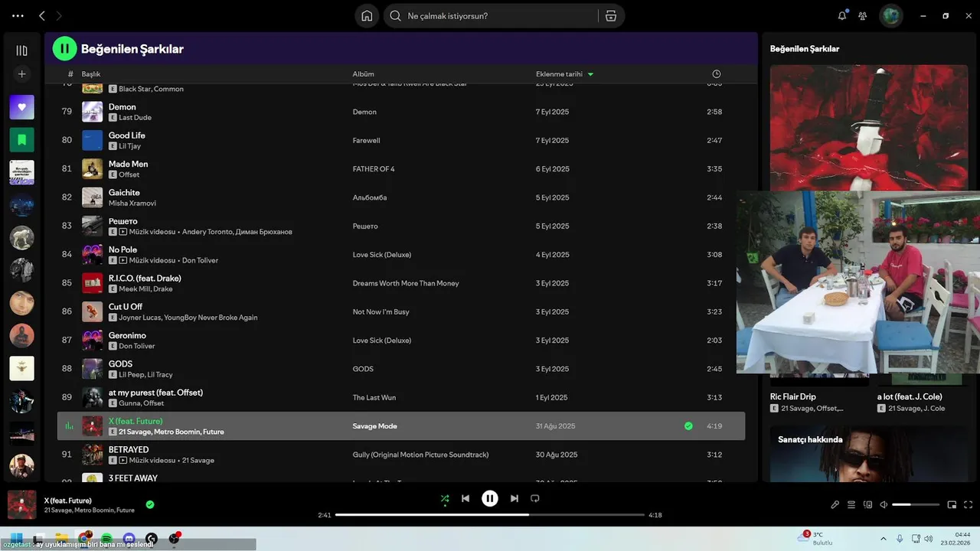Select R.I.C.O. (feat. Drake) track
Image resolution: width=980 pixels, height=551 pixels.
point(145,279)
